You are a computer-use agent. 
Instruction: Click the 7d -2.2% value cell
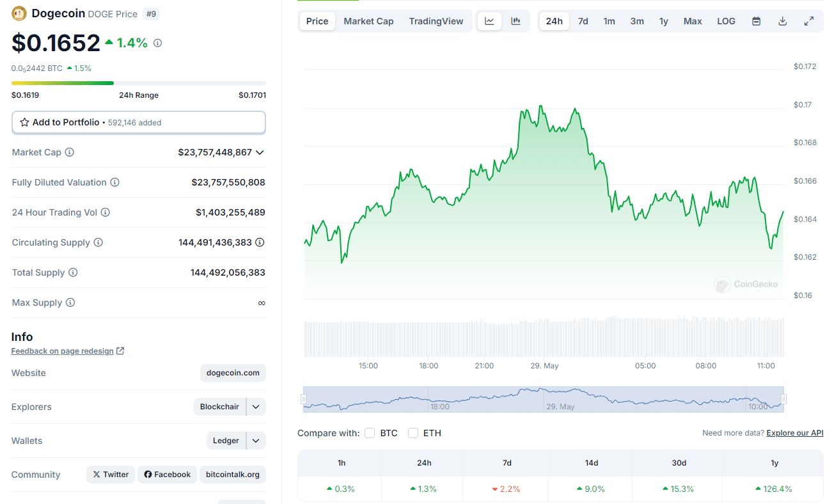pos(506,489)
